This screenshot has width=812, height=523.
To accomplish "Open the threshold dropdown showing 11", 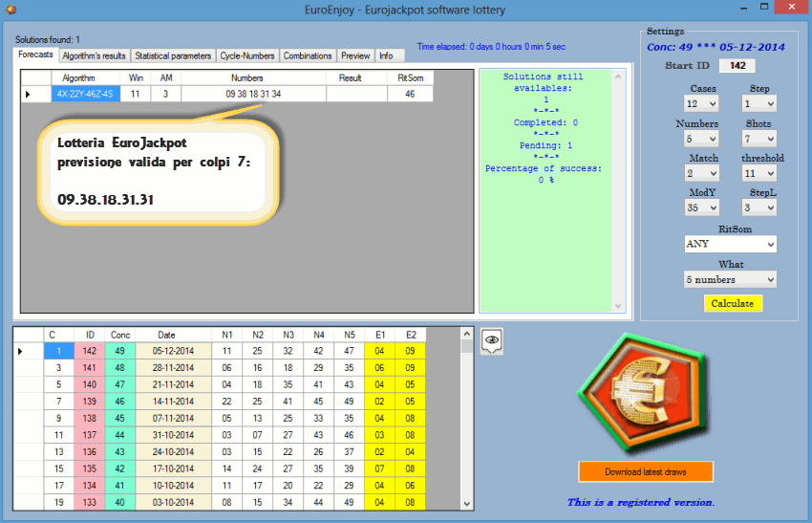I will click(x=759, y=173).
